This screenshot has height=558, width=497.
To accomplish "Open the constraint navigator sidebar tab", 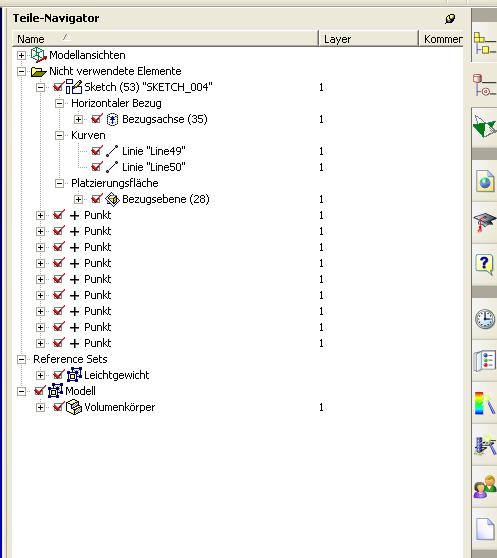I will click(484, 85).
